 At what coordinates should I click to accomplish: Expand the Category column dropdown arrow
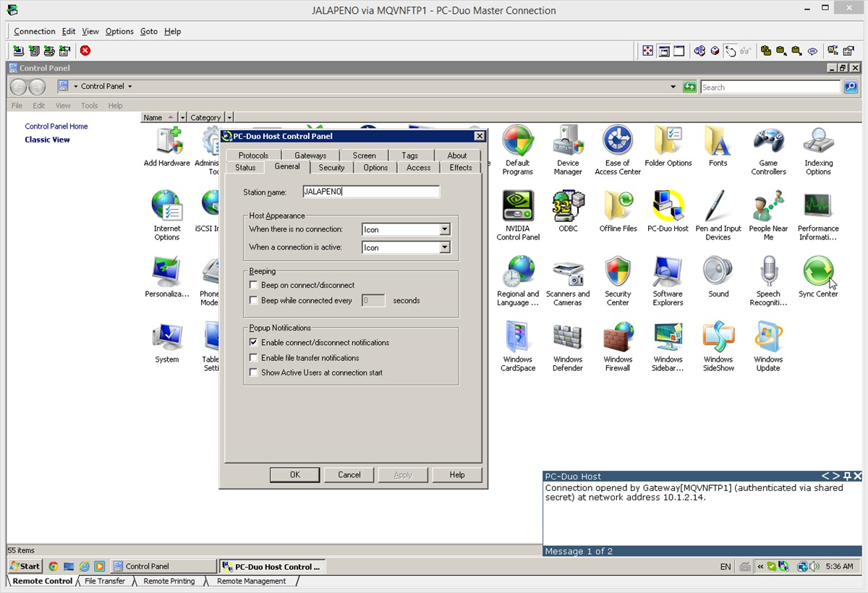click(x=229, y=117)
